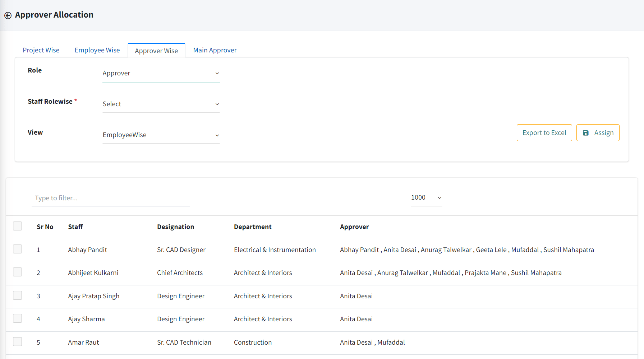The image size is (644, 359).
Task: Open the Project Wise tab
Action: [x=41, y=50]
